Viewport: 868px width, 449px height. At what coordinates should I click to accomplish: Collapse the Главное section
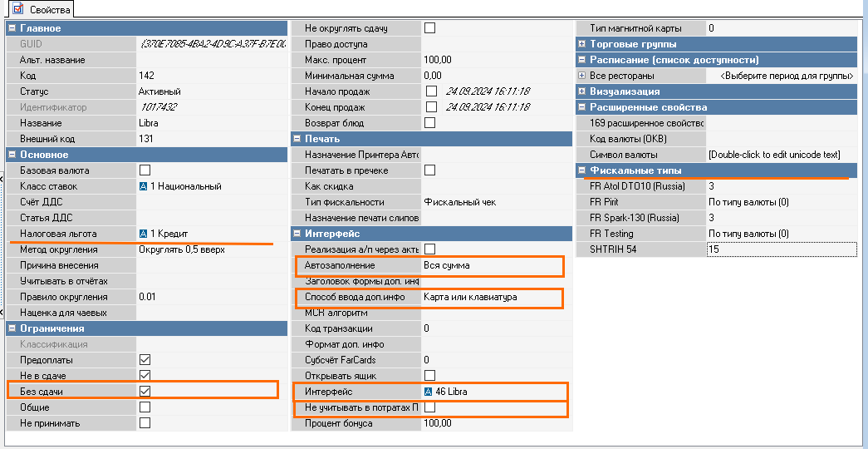click(x=12, y=28)
